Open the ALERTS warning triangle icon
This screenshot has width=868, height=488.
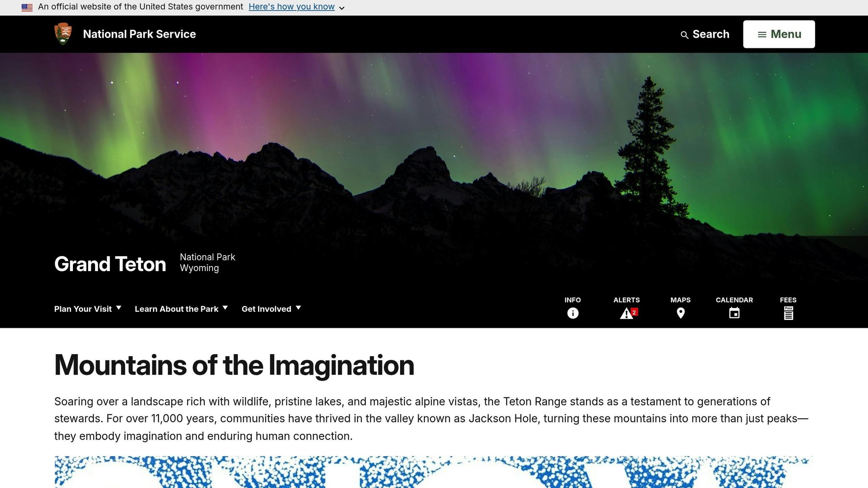(626, 313)
